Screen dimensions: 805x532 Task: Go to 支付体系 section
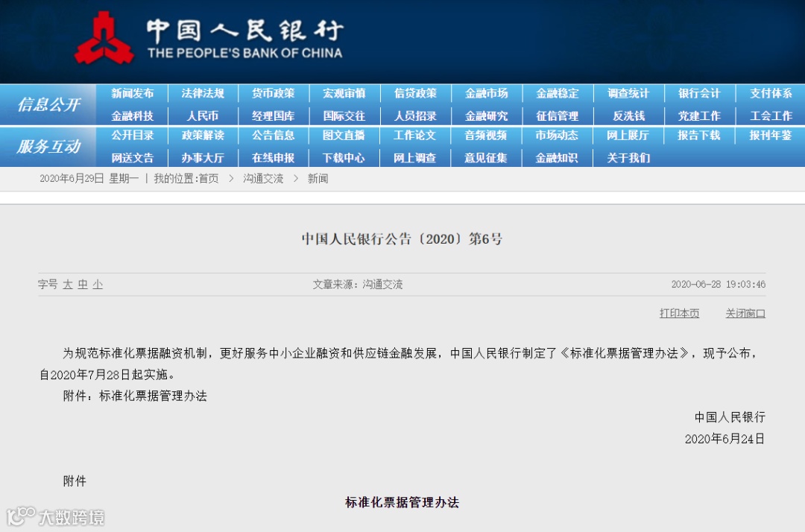coord(771,93)
